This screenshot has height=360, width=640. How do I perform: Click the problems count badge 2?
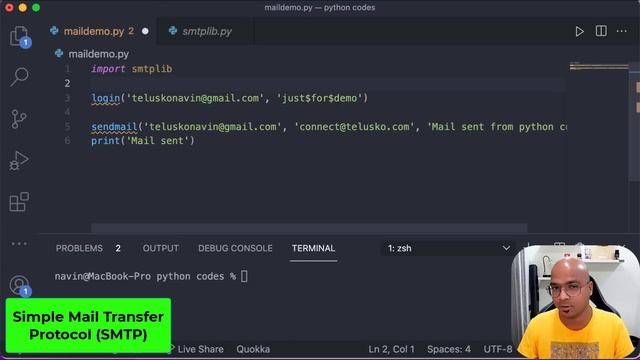118,248
